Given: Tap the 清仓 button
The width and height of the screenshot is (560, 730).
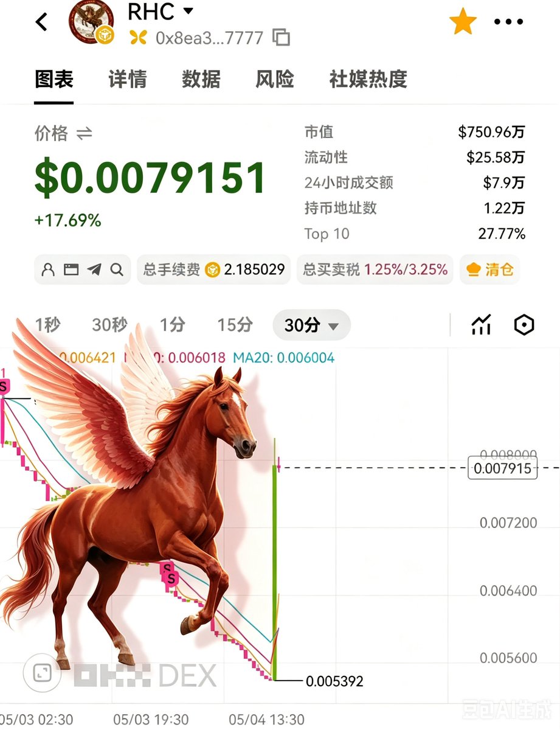Looking at the screenshot, I should coord(489,269).
